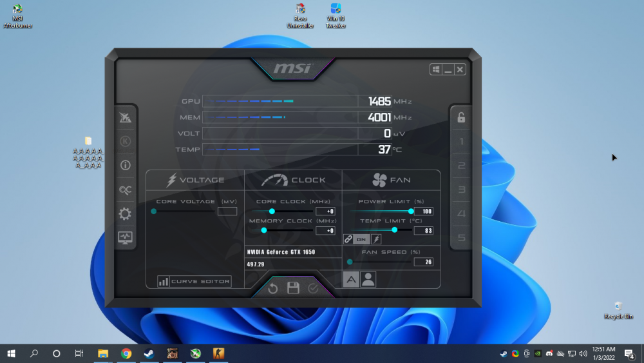Viewport: 644px width, 363px height.
Task: Open Task View on the taskbar
Action: [x=79, y=353]
